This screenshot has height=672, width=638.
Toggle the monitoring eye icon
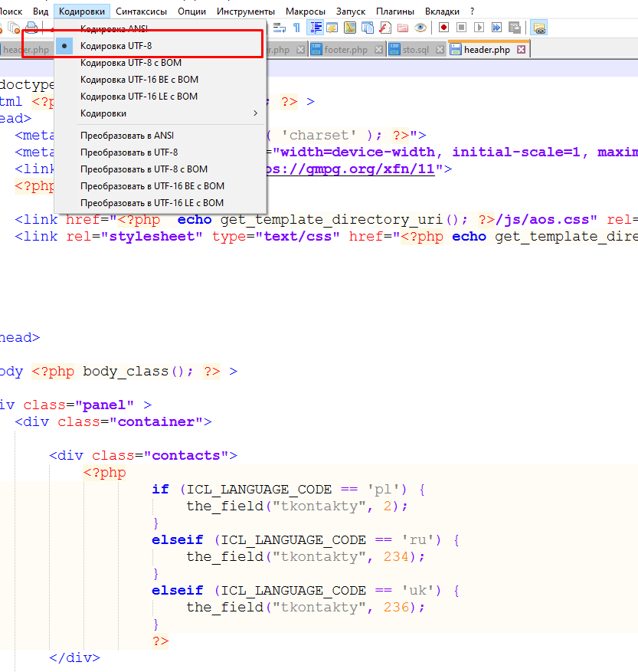(x=420, y=28)
